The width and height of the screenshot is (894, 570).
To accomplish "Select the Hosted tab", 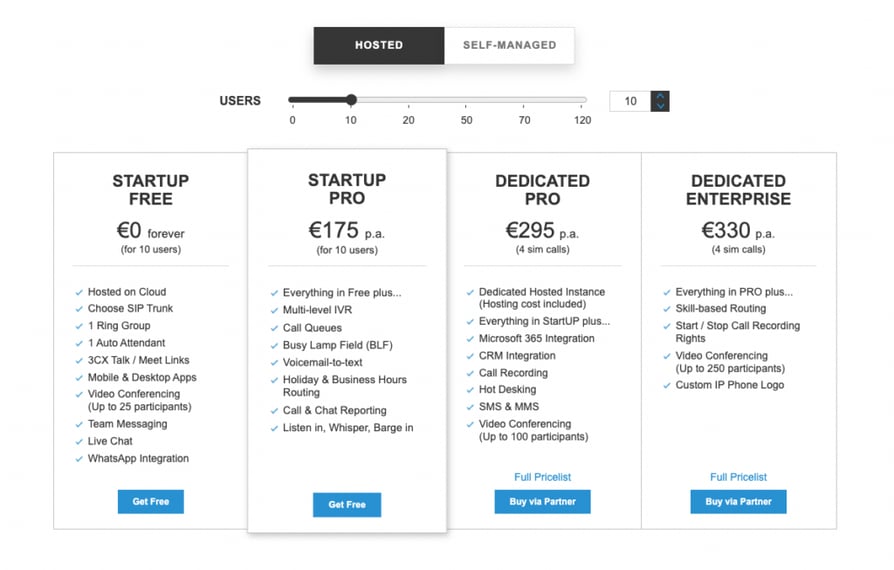I will [x=379, y=45].
